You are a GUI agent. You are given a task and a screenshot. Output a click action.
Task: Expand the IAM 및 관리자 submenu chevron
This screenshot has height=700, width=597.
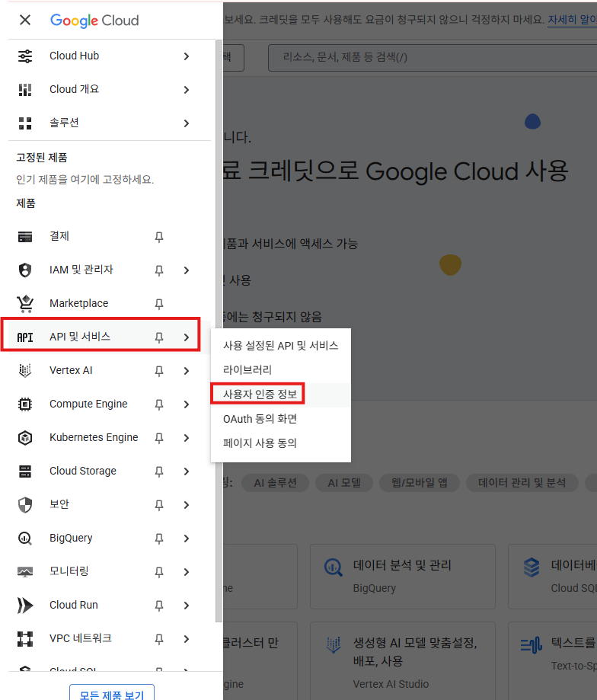(187, 270)
